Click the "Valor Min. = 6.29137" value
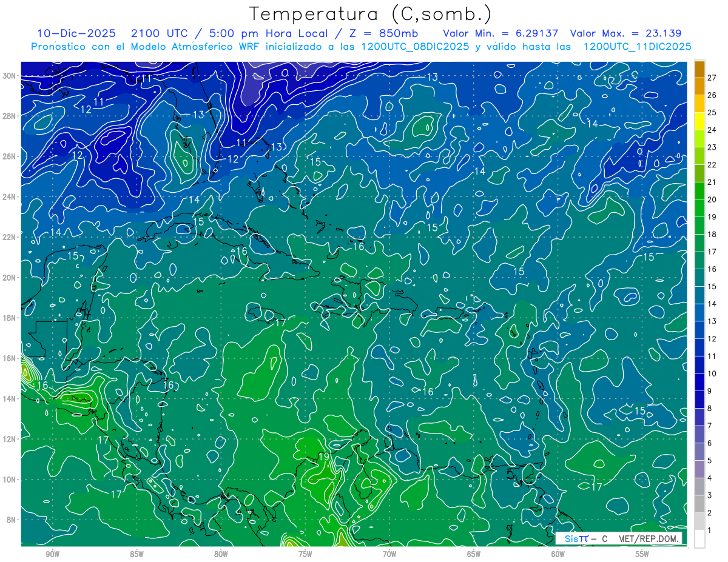The width and height of the screenshot is (728, 562). click(500, 33)
